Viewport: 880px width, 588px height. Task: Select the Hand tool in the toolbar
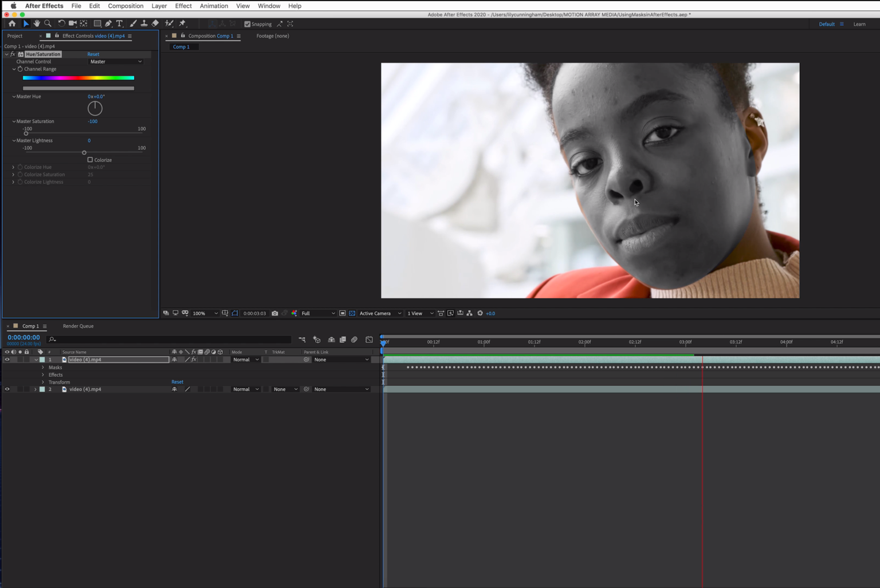[37, 23]
